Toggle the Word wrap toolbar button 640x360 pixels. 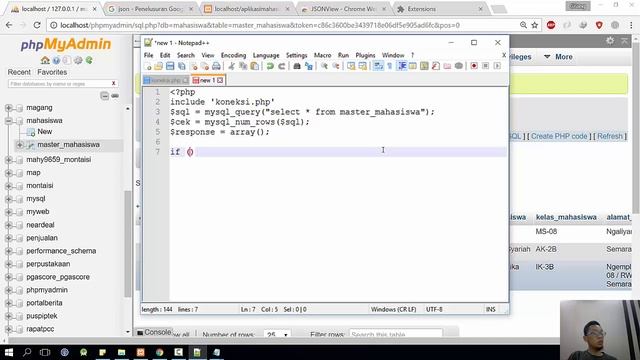(x=378, y=66)
